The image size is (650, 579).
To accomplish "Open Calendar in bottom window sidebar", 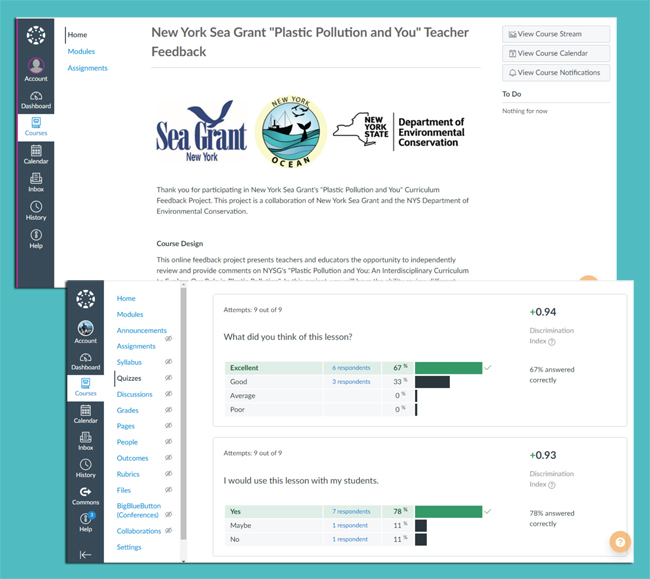I will tap(85, 414).
